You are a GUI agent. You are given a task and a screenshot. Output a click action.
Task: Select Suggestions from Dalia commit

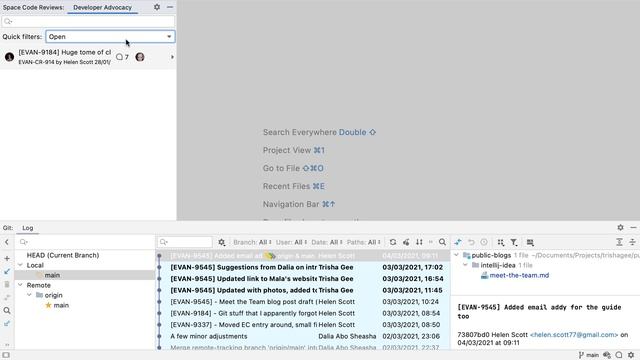tap(303, 267)
